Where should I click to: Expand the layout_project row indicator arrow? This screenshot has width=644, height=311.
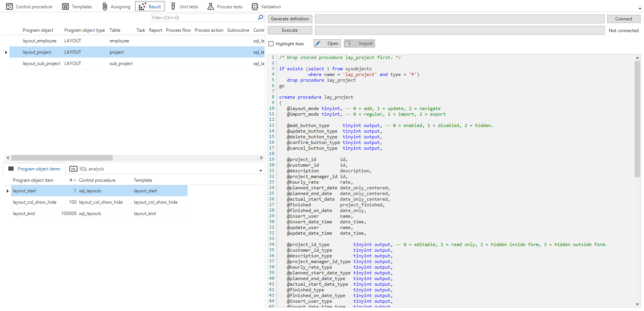[6, 52]
